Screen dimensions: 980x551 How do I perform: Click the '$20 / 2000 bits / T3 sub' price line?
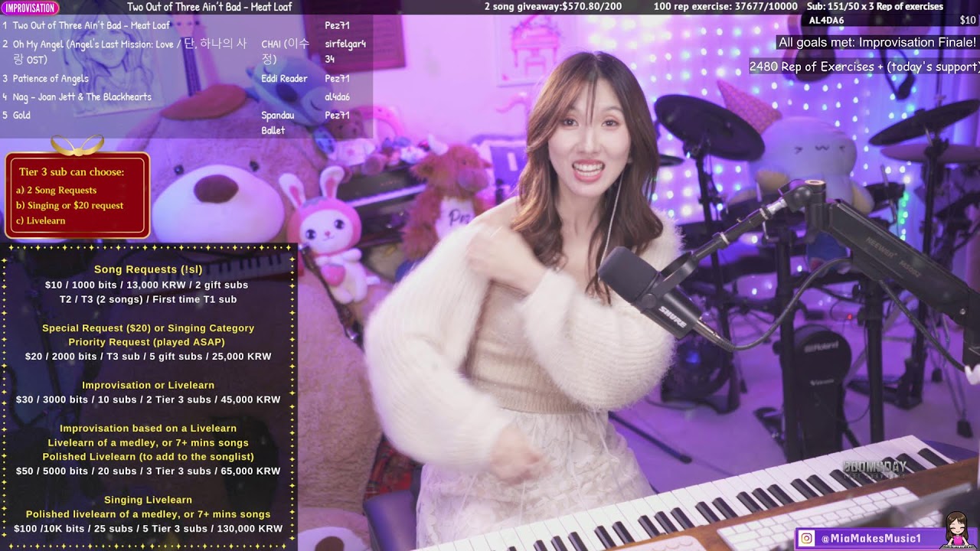tap(148, 357)
